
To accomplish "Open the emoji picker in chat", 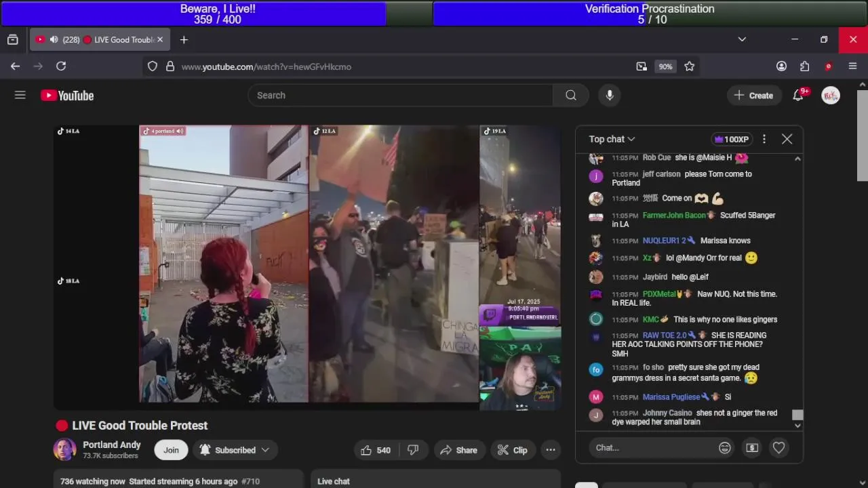I will click(725, 447).
